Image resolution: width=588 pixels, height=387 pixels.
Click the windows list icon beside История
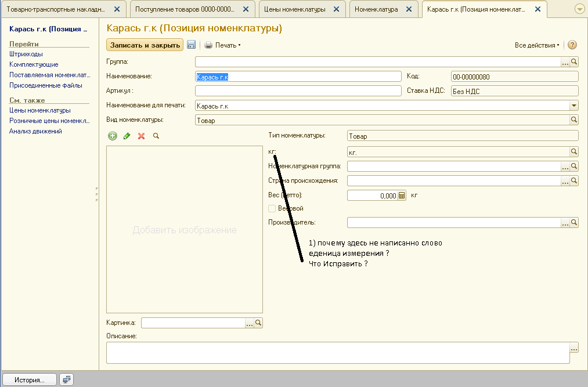(67, 379)
